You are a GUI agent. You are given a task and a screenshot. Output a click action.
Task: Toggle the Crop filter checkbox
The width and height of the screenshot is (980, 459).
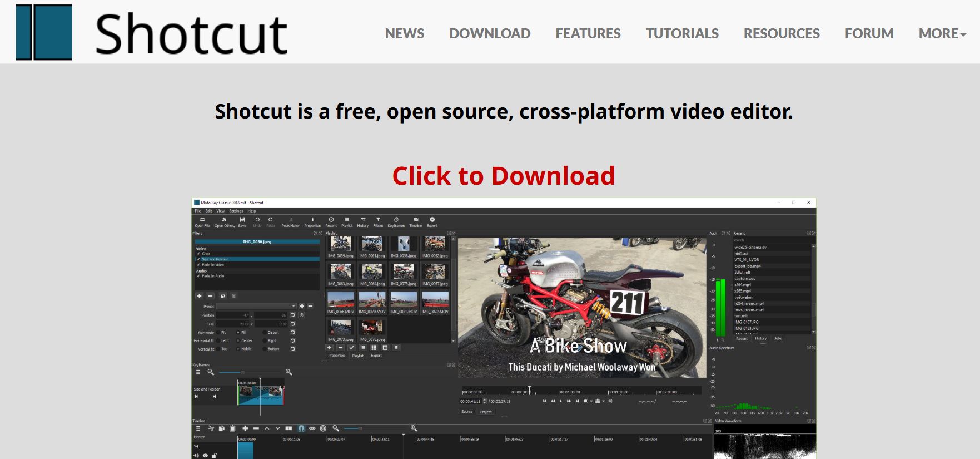(198, 254)
